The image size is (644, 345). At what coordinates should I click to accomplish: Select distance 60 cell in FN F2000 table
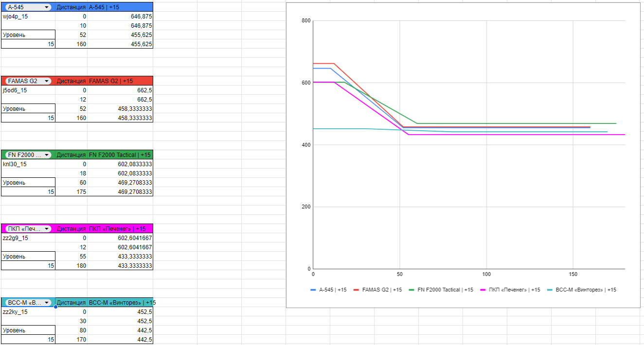(x=72, y=183)
